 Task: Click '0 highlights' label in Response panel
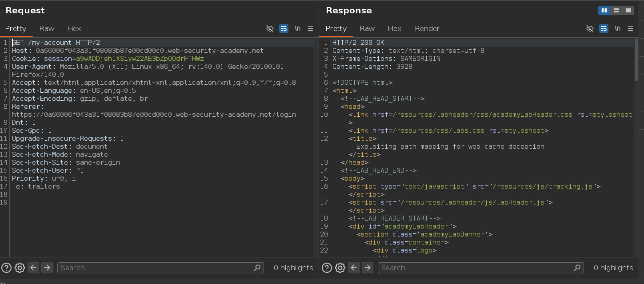point(613,268)
